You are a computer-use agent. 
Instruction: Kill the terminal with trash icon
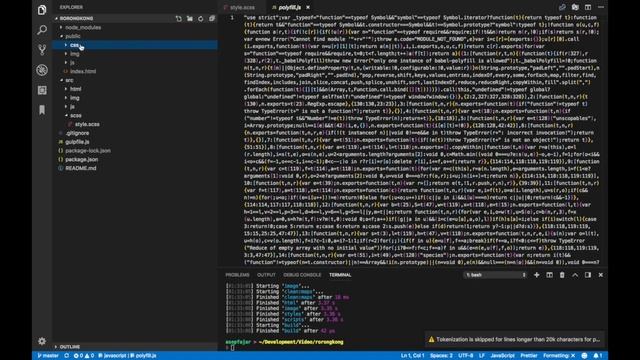[562, 275]
